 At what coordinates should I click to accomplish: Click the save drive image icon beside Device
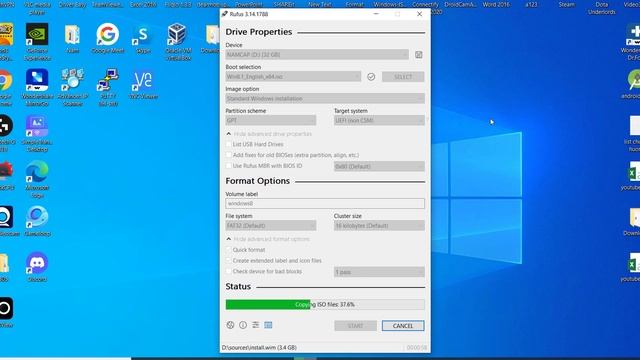click(x=419, y=55)
